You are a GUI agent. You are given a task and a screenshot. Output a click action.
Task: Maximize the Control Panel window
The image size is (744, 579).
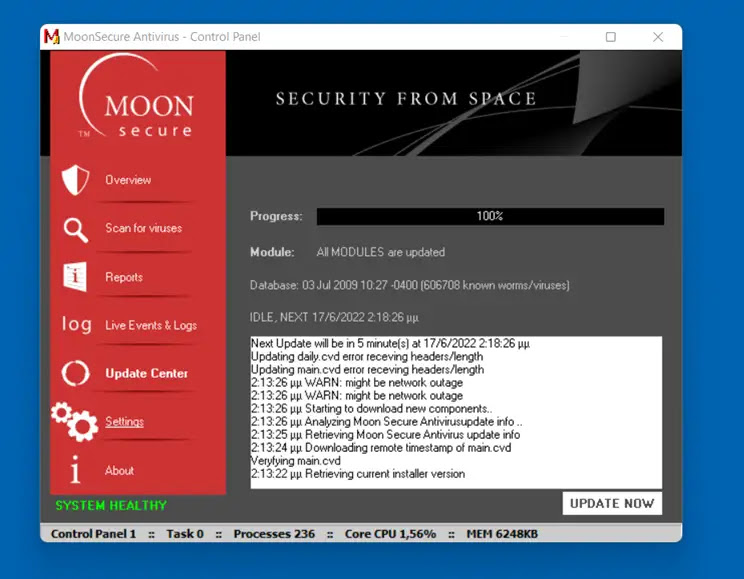(x=611, y=37)
